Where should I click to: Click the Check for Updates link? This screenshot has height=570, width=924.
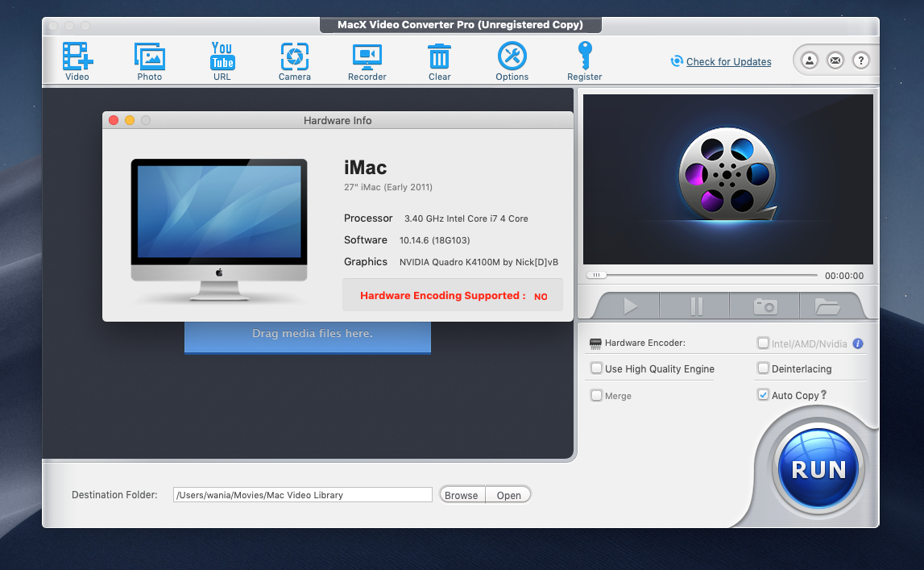click(x=728, y=62)
